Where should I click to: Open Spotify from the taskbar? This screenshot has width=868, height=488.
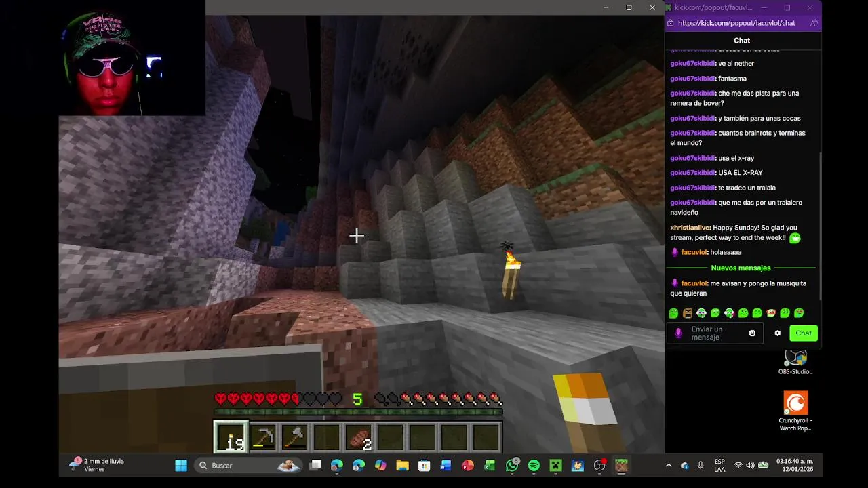534,466
